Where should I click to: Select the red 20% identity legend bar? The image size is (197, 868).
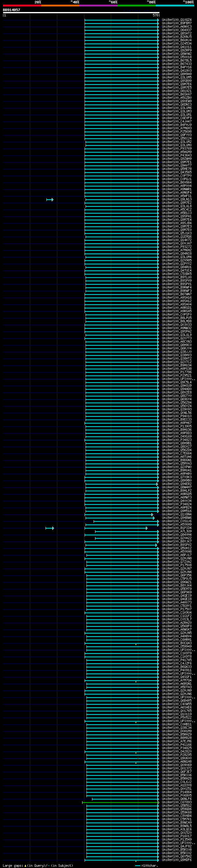(x=22, y=6)
